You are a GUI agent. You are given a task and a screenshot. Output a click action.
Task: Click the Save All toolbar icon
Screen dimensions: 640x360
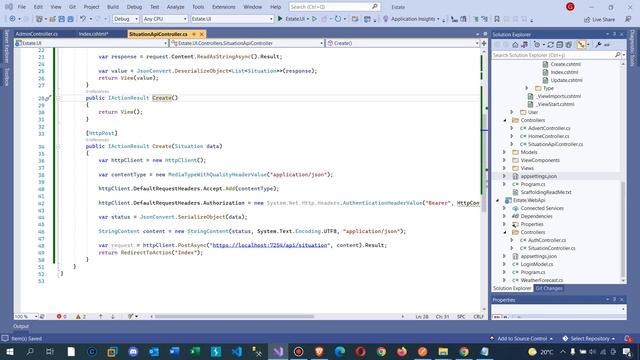[x=70, y=19]
